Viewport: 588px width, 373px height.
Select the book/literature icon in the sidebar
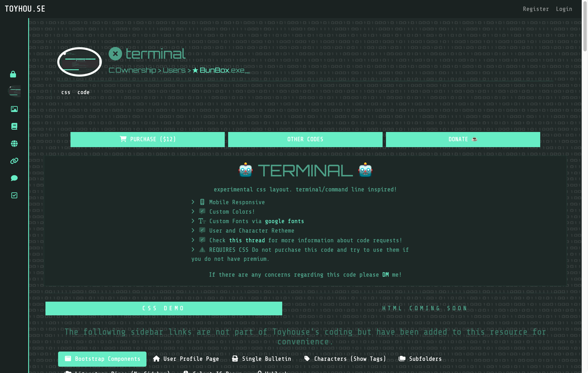[x=14, y=126]
